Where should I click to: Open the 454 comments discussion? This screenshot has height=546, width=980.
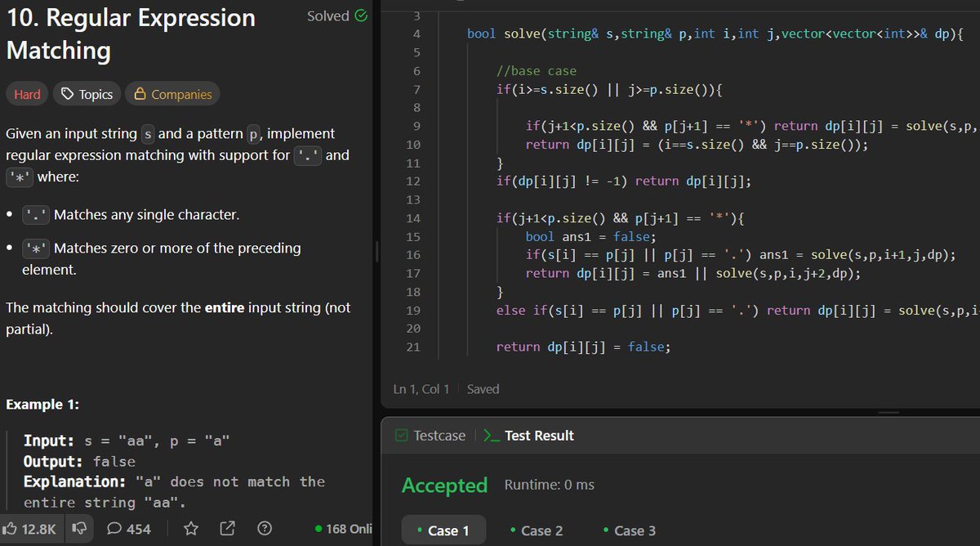(129, 529)
